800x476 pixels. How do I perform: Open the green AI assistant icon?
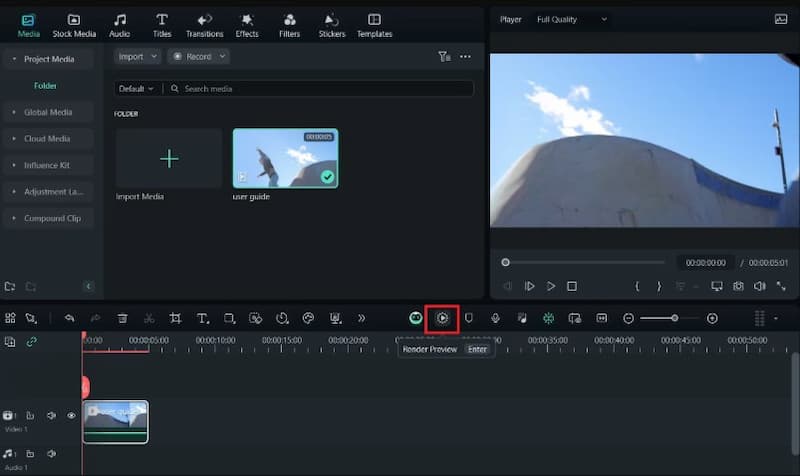[416, 318]
